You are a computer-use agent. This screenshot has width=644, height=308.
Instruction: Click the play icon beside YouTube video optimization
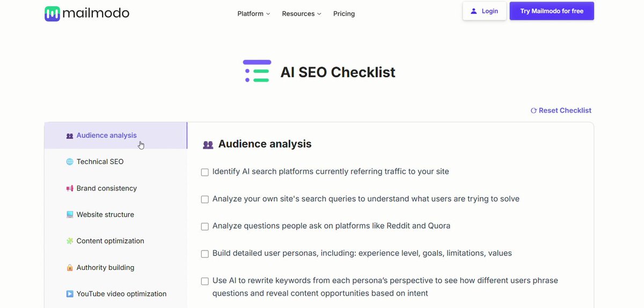coord(70,294)
